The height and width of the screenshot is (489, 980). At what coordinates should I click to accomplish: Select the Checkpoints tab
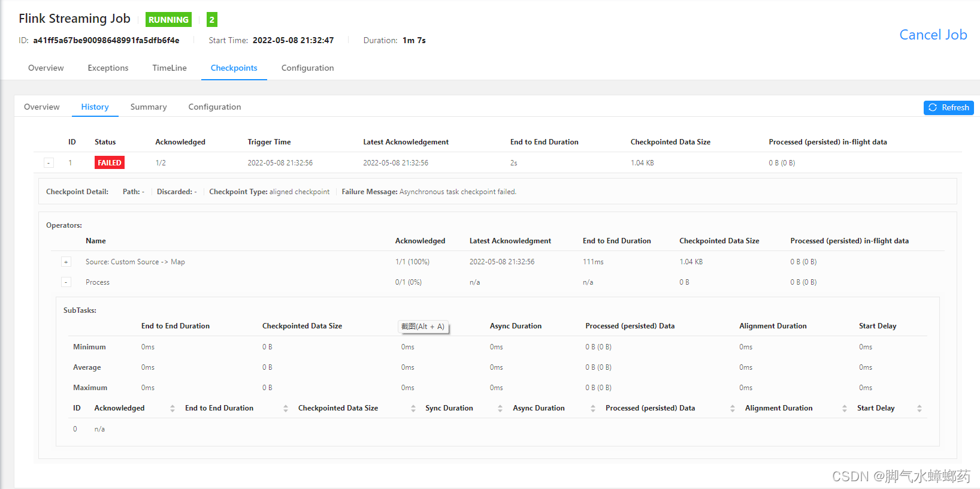(234, 68)
